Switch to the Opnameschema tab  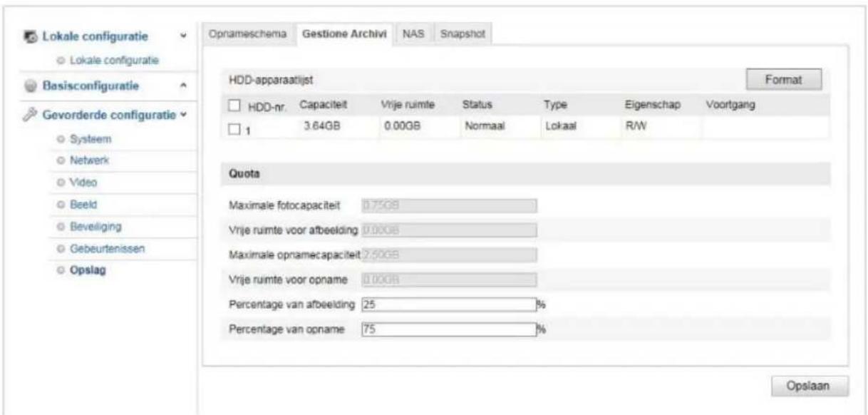pos(248,35)
